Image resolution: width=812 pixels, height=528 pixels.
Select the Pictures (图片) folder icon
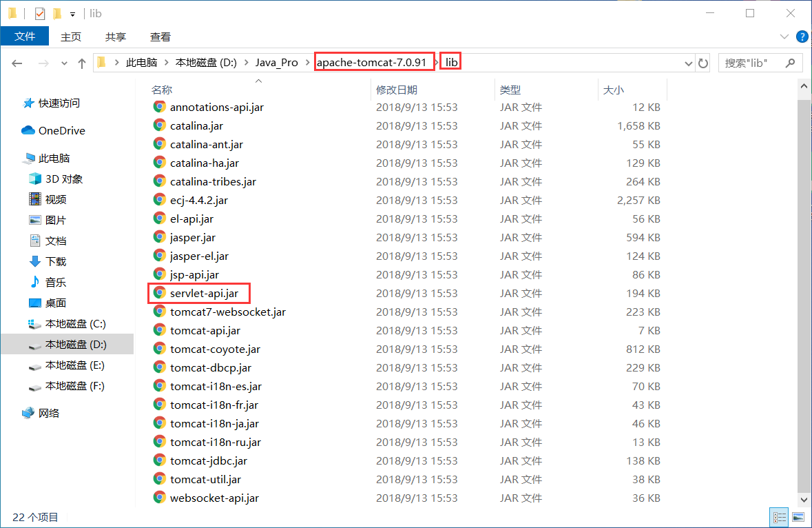coord(34,220)
